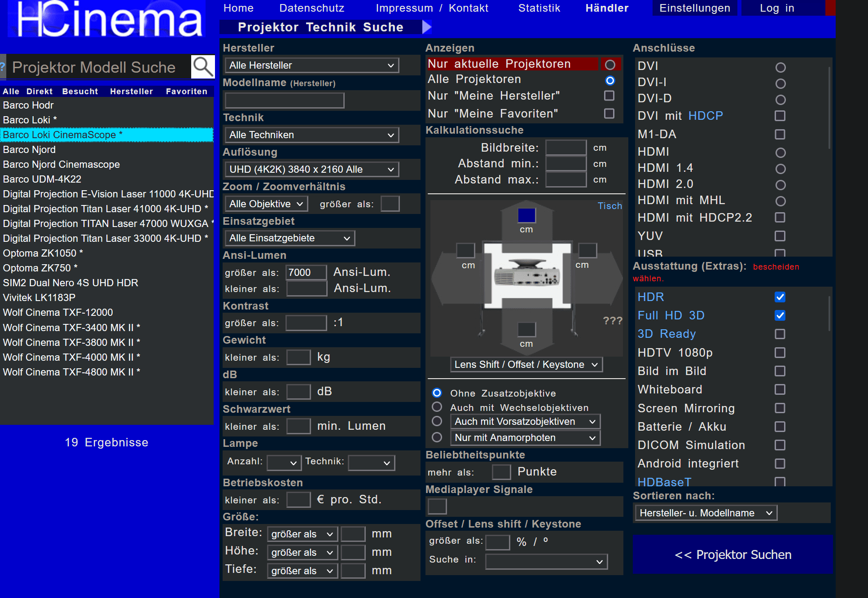868x598 pixels.
Task: Enable the 3D Ready checkbox
Action: (780, 334)
